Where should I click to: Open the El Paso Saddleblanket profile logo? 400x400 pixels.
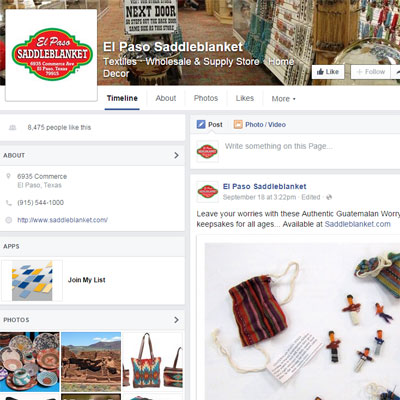coord(51,55)
